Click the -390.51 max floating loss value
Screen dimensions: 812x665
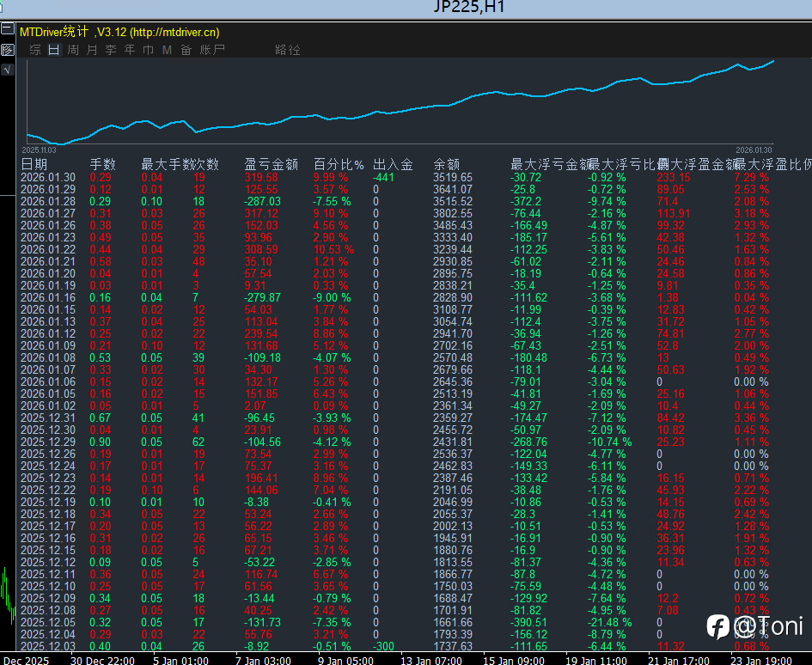528,623
